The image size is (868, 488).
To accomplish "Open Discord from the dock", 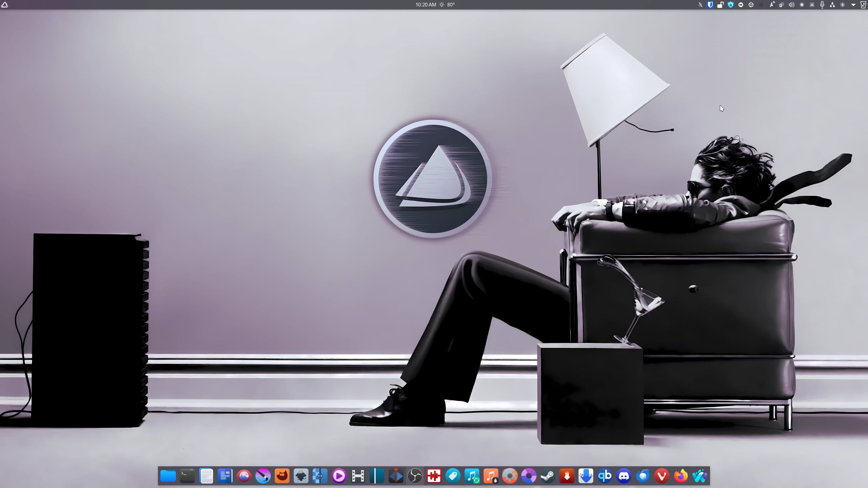I will (x=624, y=476).
